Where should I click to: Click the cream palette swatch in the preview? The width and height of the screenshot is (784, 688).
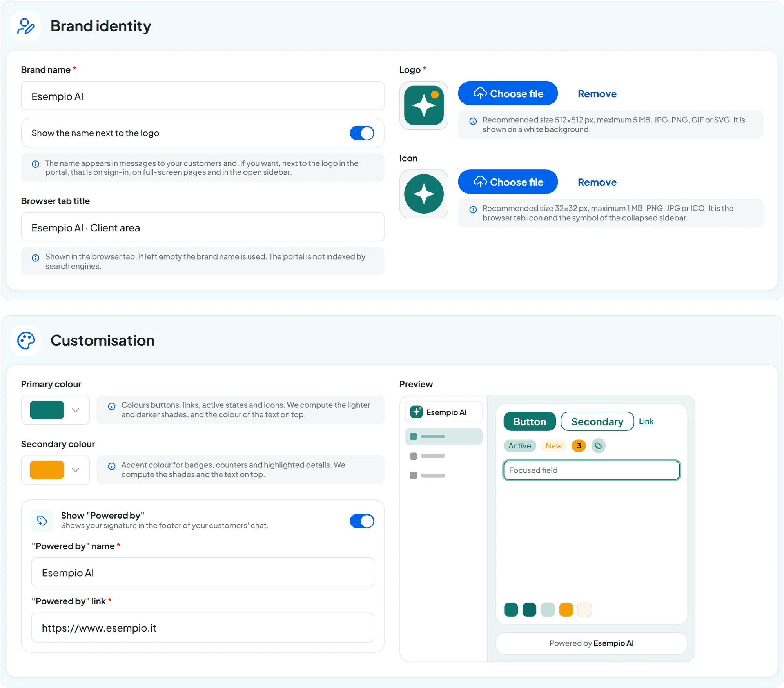(584, 610)
